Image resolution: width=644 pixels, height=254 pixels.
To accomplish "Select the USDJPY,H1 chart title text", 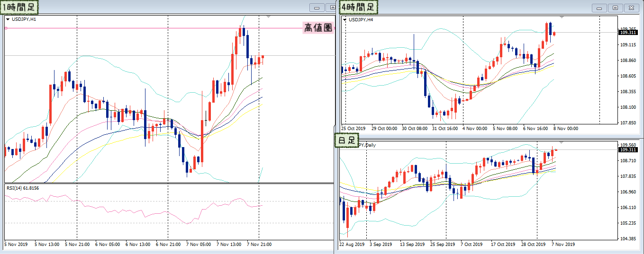I will coord(24,19).
